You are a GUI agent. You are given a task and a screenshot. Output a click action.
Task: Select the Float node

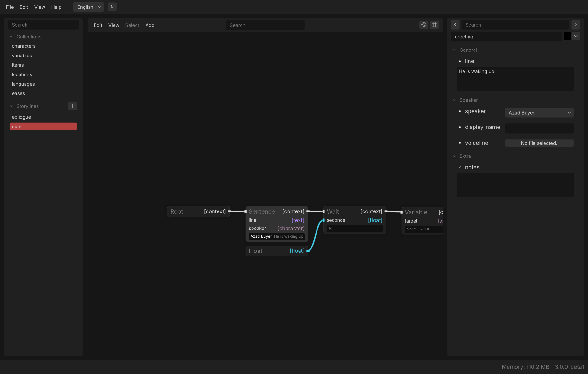click(x=277, y=251)
